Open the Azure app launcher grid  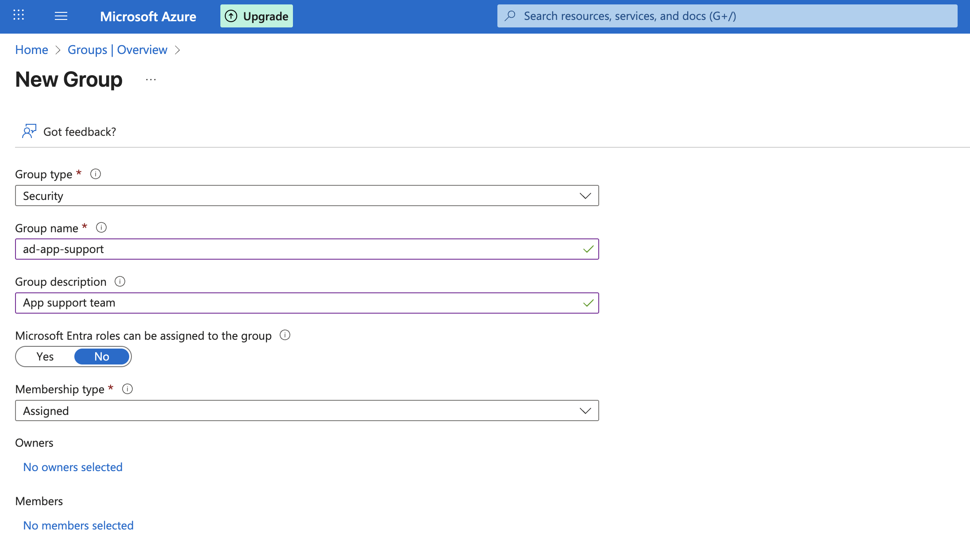pos(19,16)
